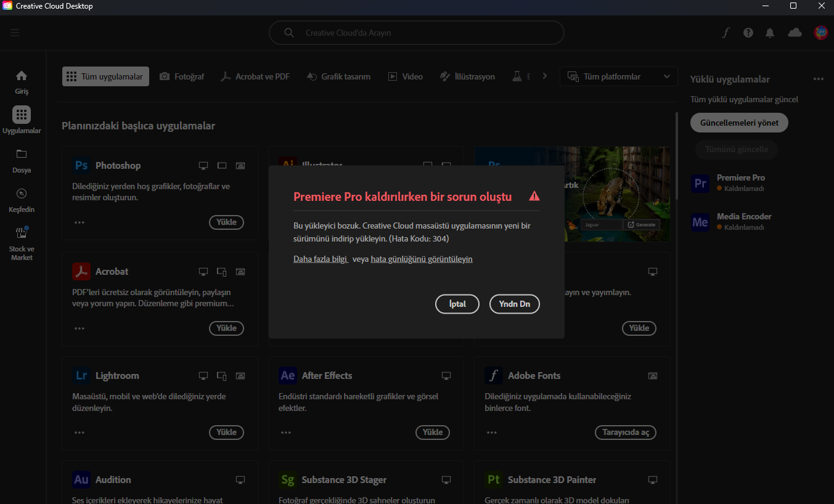
Task: Check cloud sync status icon
Action: (795, 33)
